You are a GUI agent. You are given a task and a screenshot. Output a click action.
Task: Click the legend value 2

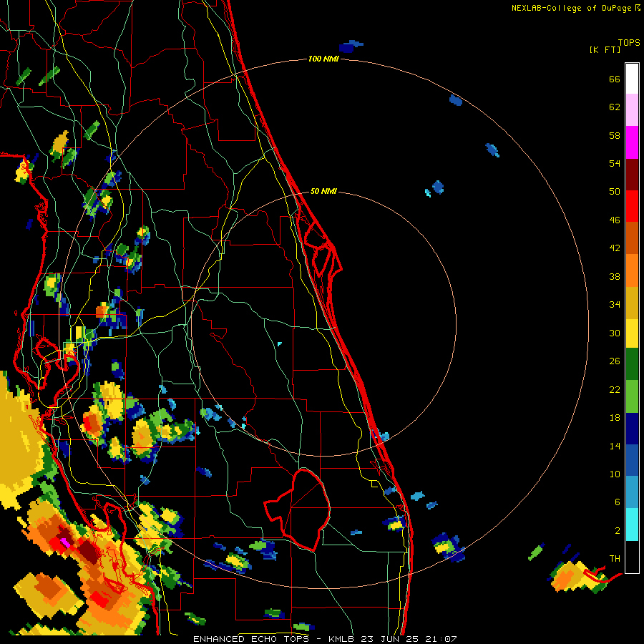point(618,531)
